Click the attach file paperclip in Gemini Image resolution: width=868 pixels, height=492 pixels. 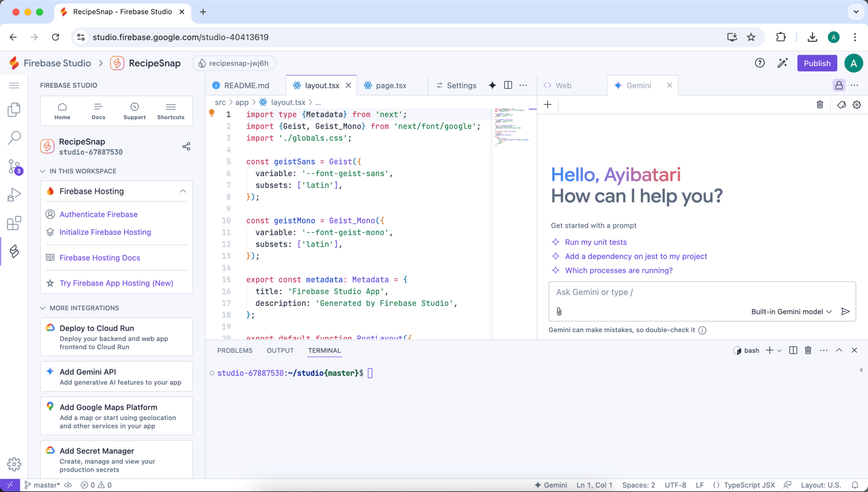tap(559, 312)
